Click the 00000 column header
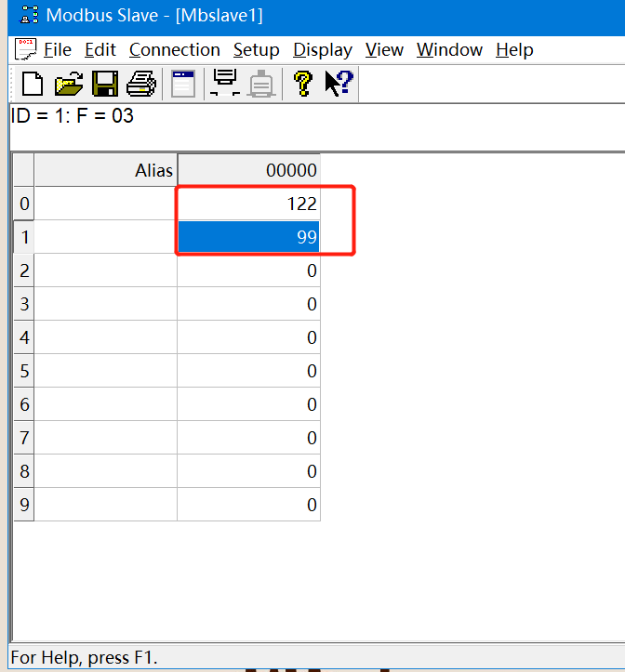 [x=248, y=170]
